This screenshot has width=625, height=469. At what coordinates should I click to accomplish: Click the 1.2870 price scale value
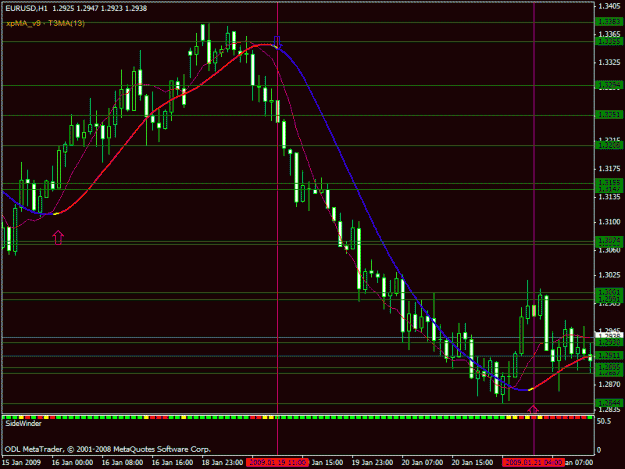609,385
